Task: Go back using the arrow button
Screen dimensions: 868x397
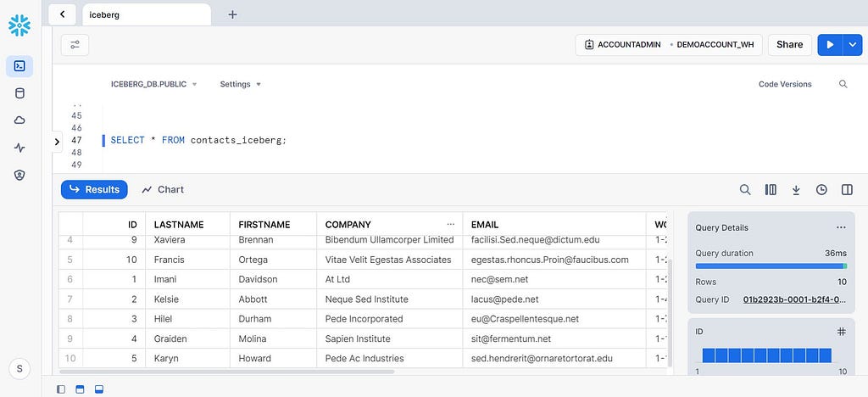Action: pyautogui.click(x=62, y=14)
